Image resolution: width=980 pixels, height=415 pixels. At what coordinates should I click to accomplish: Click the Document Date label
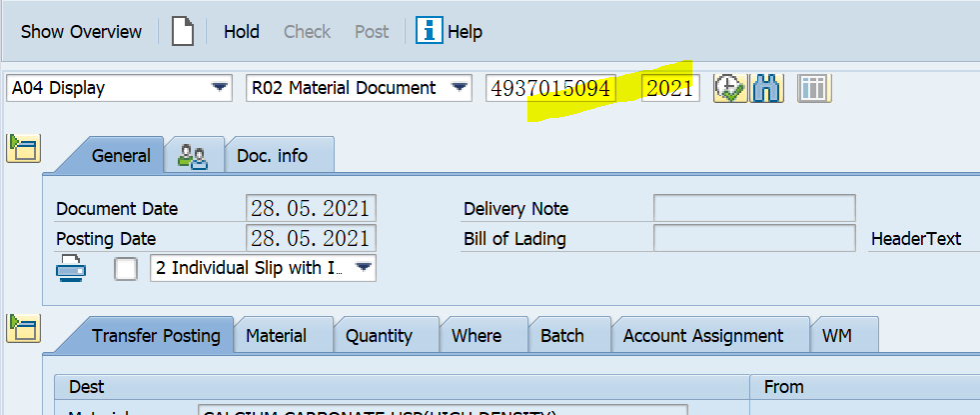click(117, 208)
